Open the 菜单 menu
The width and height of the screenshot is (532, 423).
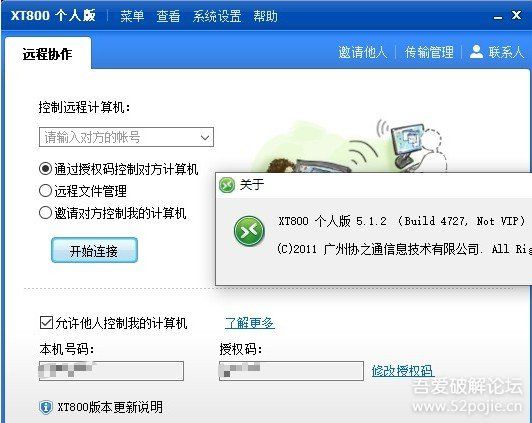tap(132, 16)
